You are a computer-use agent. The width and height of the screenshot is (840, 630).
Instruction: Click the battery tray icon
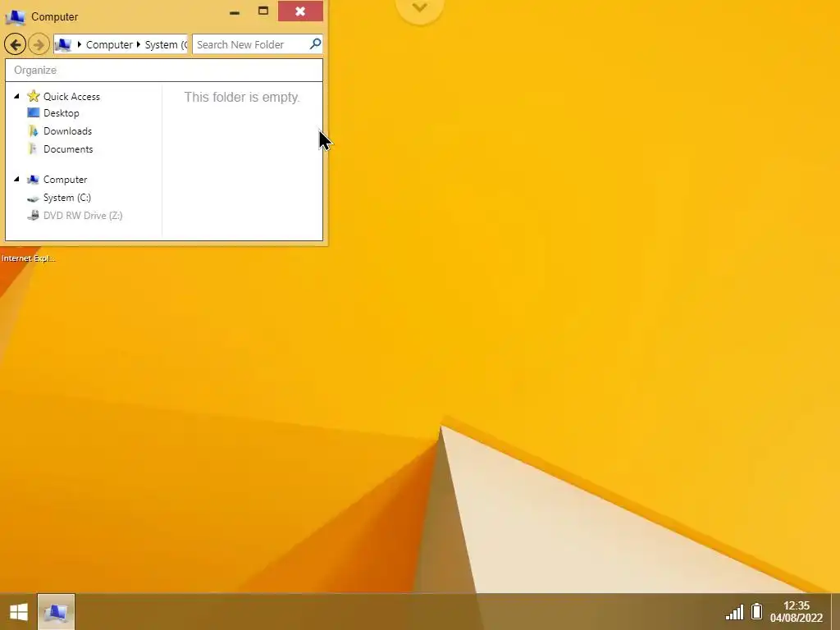pos(756,611)
